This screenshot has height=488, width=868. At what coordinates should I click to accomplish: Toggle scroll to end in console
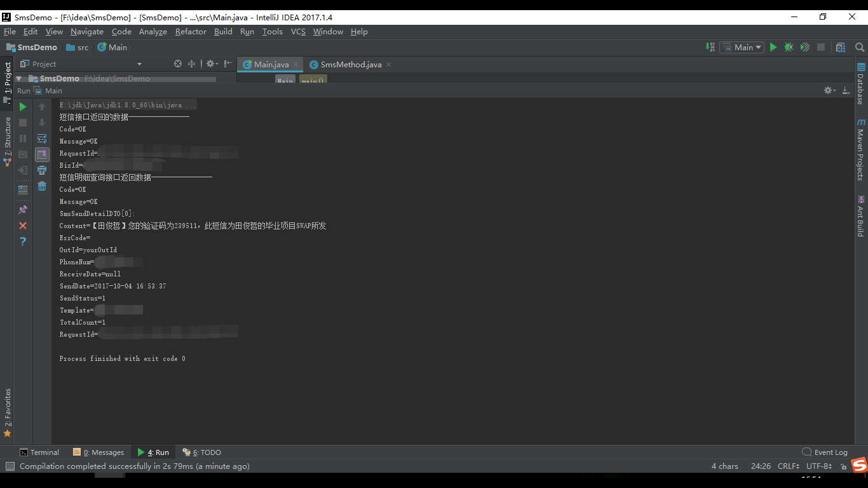[x=42, y=154]
